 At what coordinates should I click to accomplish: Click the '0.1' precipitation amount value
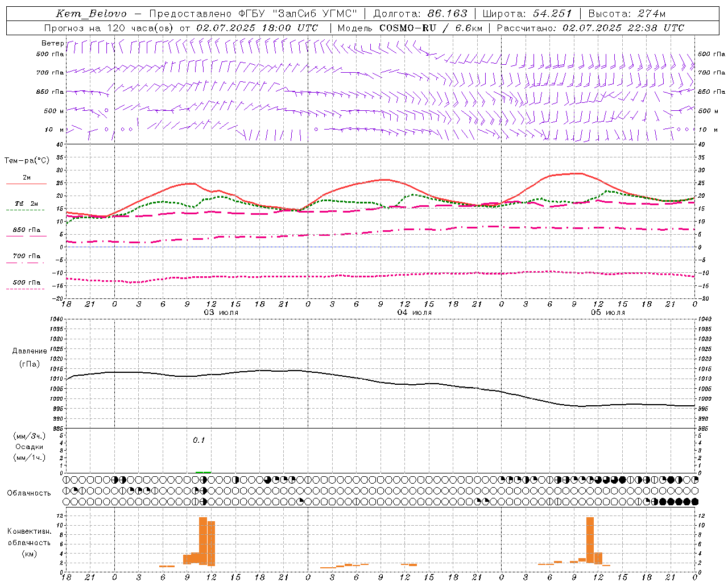coord(198,440)
